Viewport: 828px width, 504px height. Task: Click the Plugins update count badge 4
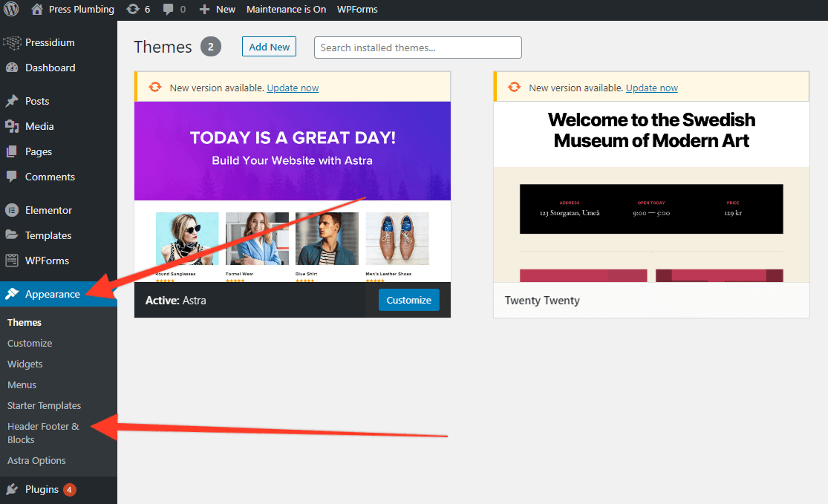69,490
